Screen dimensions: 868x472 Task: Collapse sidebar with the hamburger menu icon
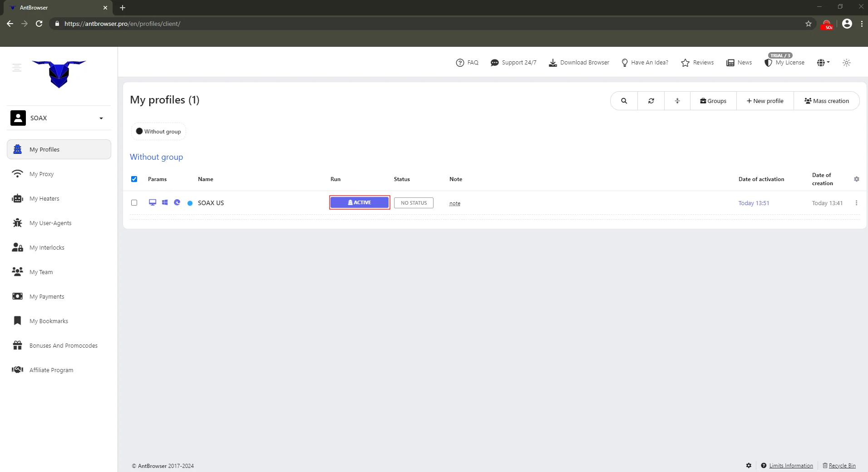pos(17,68)
